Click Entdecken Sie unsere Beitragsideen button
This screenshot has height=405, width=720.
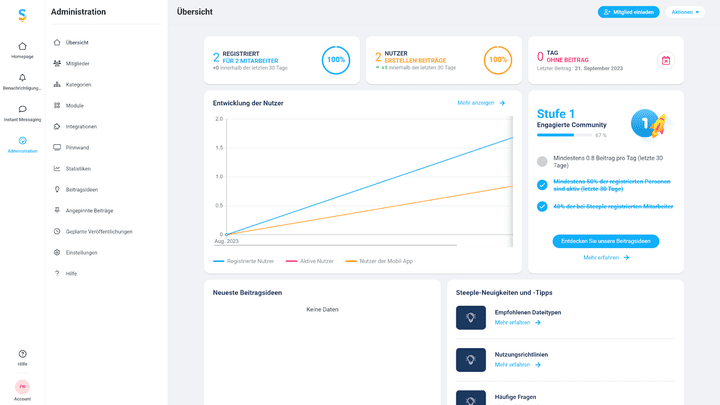click(605, 241)
